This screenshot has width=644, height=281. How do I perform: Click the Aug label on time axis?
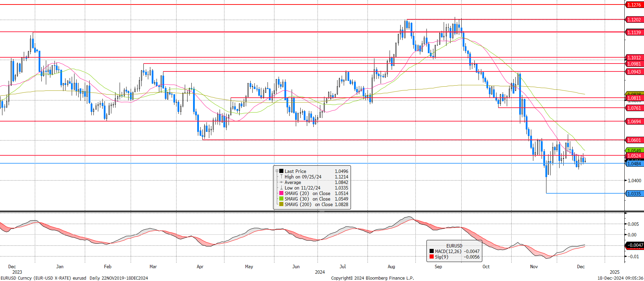tap(391, 267)
